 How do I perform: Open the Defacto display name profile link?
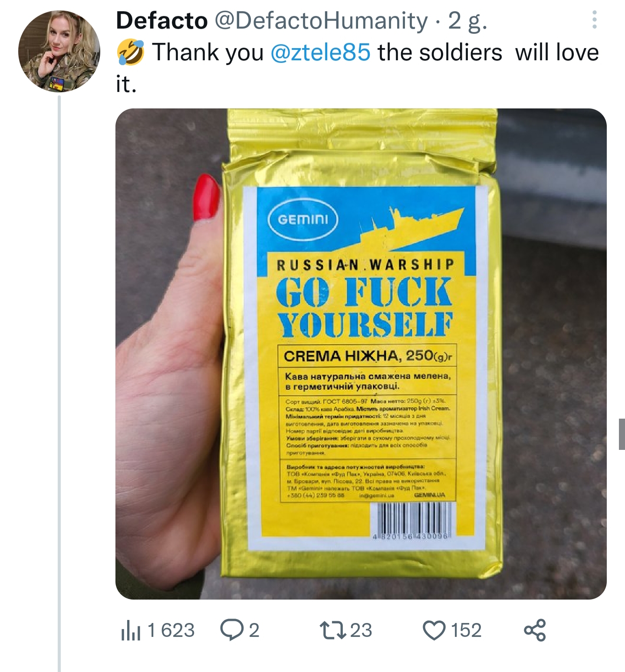coord(162,20)
